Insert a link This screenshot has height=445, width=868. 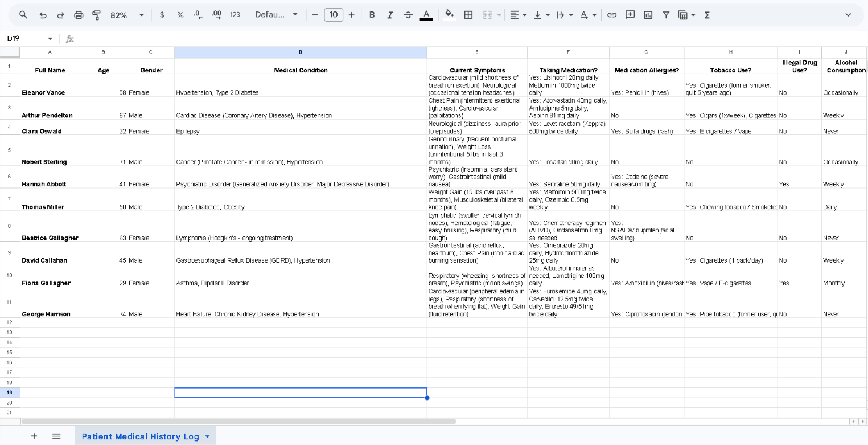(612, 15)
